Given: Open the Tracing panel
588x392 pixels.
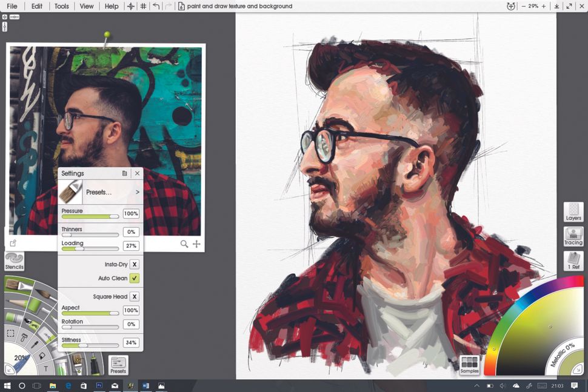Looking at the screenshot, I should tap(573, 237).
